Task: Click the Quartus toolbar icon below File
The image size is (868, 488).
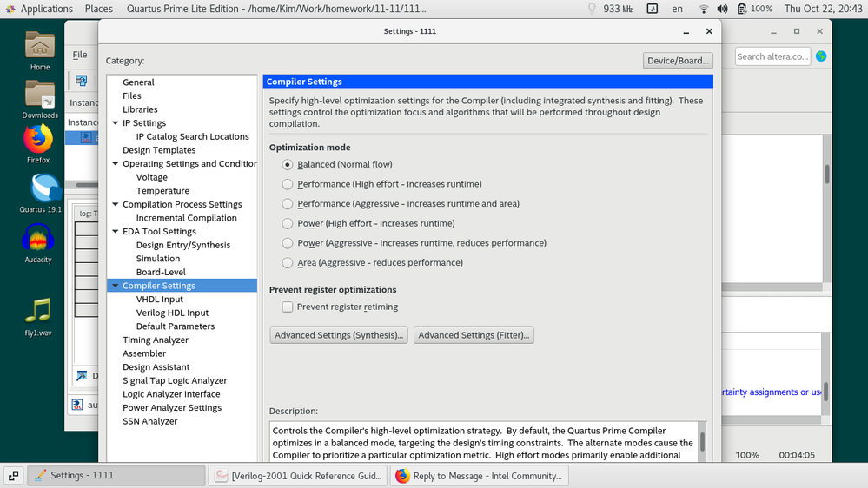Action: [82, 81]
